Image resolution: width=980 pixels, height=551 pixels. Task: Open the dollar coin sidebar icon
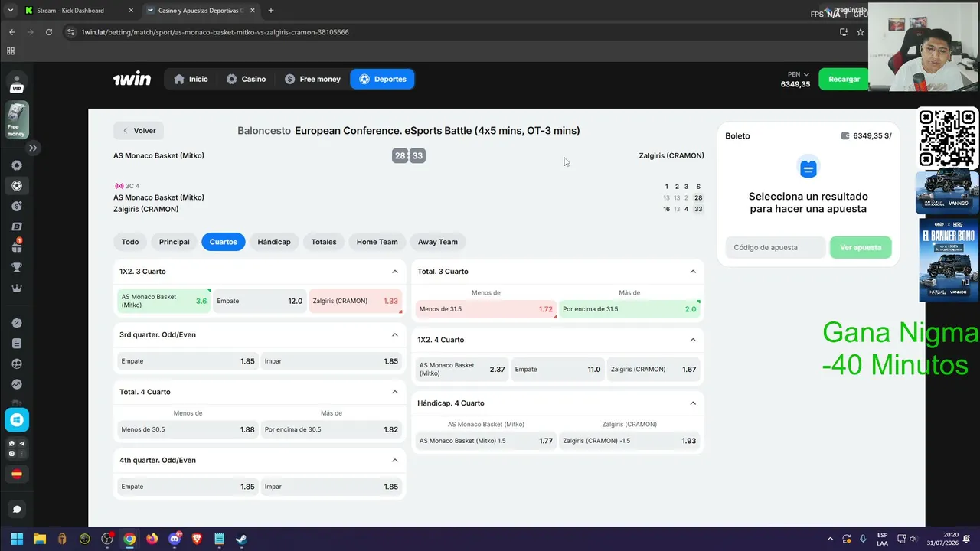click(17, 206)
